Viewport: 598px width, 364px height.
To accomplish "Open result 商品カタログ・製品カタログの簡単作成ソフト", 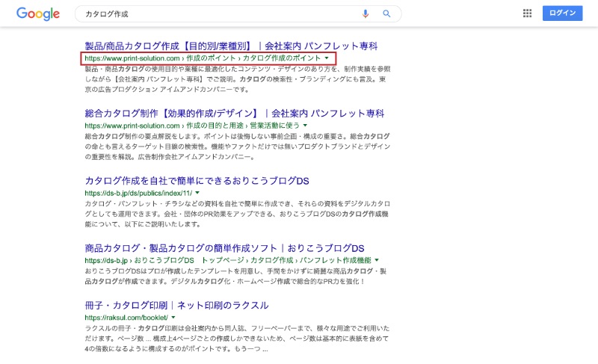I will 224,248.
